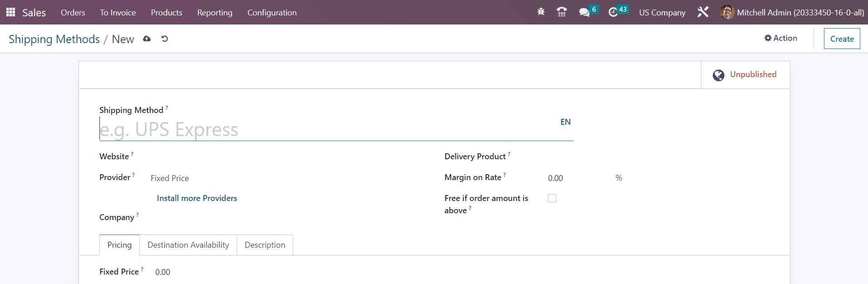This screenshot has height=284, width=868.
Task: Click the Shipping Method name field
Action: click(x=327, y=130)
